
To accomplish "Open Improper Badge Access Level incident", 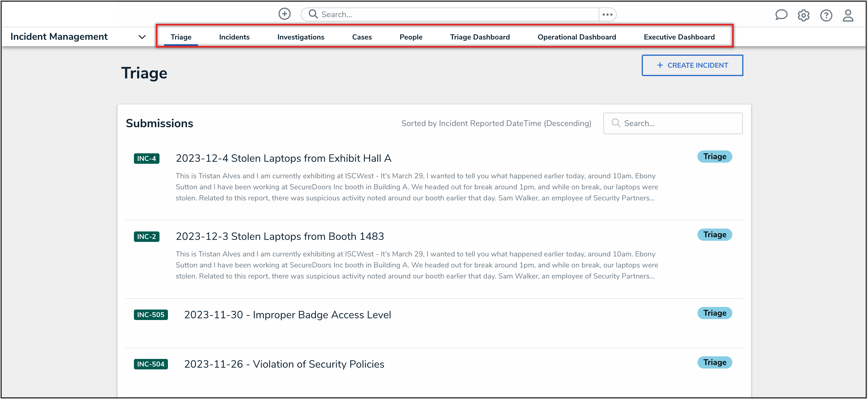I will click(x=287, y=315).
